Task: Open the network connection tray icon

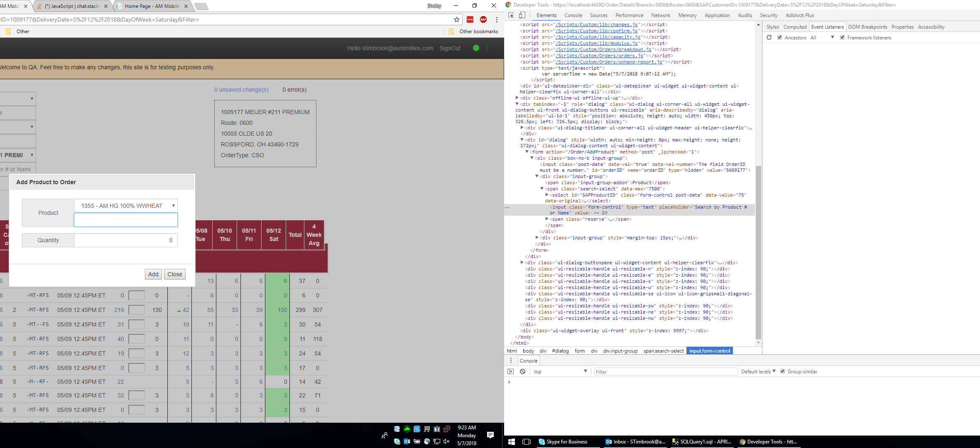Action: click(437, 441)
